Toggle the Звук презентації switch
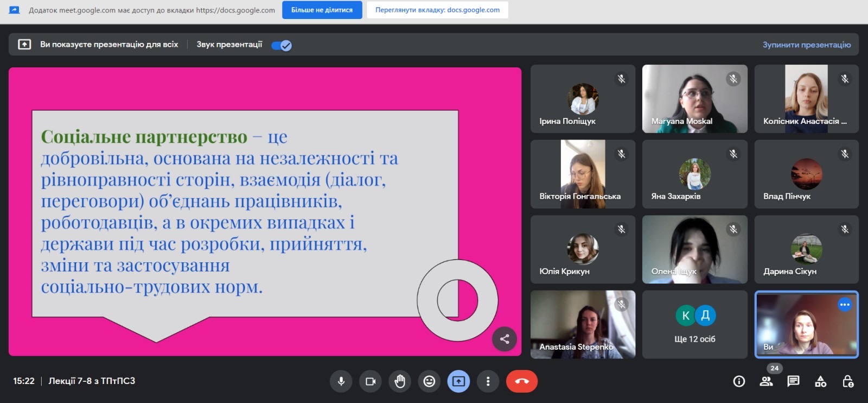 (x=282, y=45)
